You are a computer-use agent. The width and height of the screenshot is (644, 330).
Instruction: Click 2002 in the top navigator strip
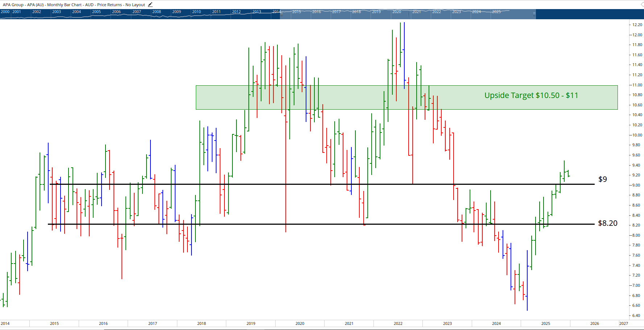(37, 12)
